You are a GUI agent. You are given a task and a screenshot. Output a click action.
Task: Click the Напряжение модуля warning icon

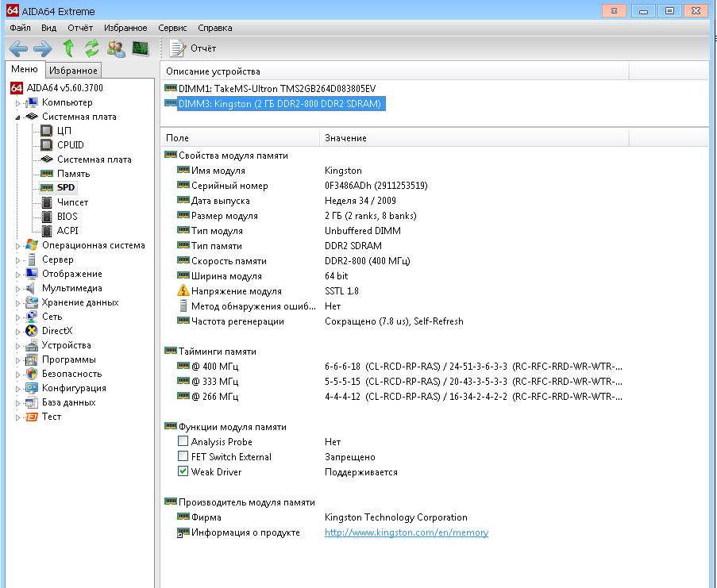click(183, 290)
